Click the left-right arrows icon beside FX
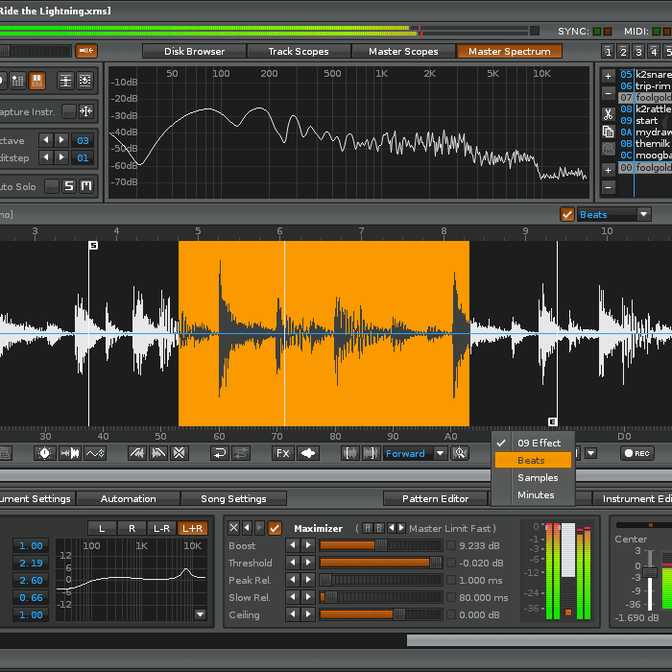This screenshot has height=672, width=672. 308,453
